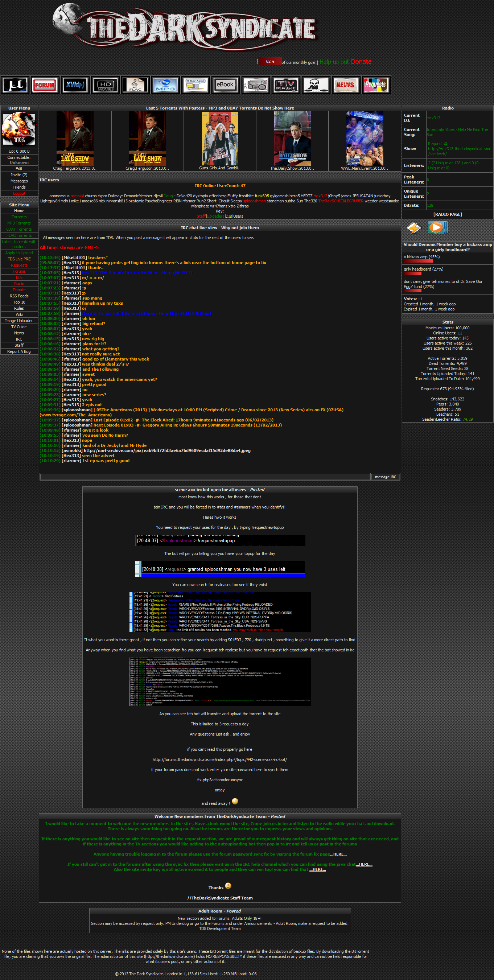Click the fix.php?action=forumsync link

[219, 780]
